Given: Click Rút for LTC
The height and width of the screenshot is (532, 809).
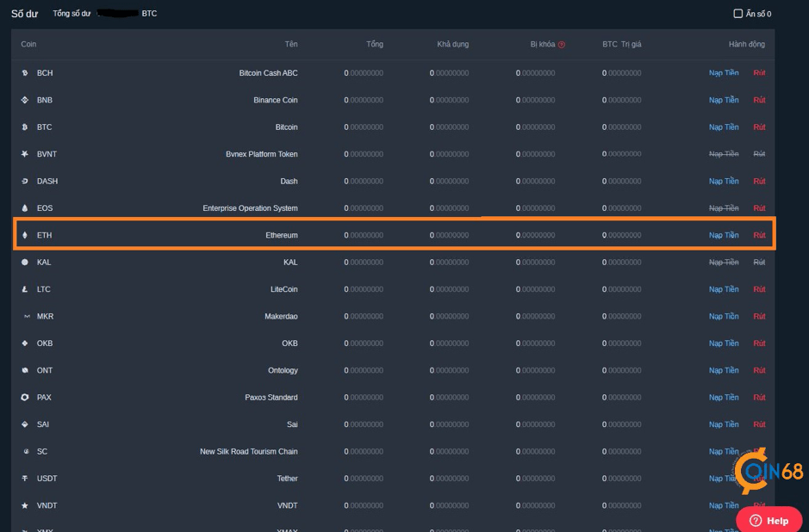Looking at the screenshot, I should click(759, 289).
